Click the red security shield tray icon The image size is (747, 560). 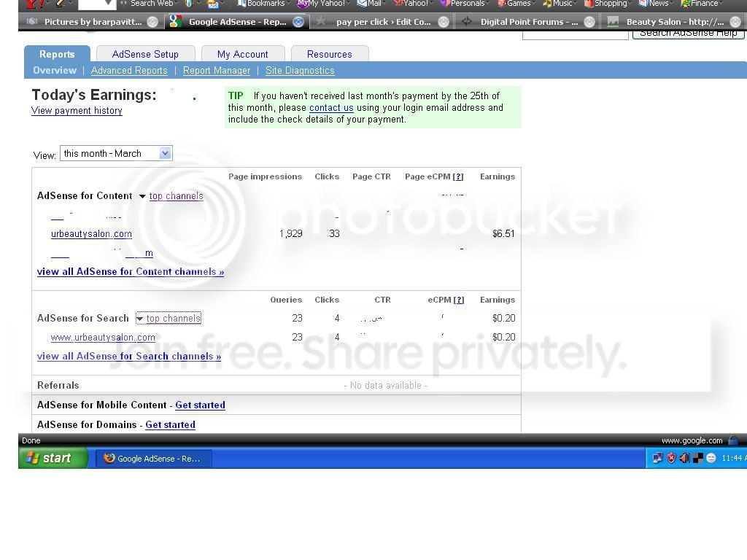[671, 458]
